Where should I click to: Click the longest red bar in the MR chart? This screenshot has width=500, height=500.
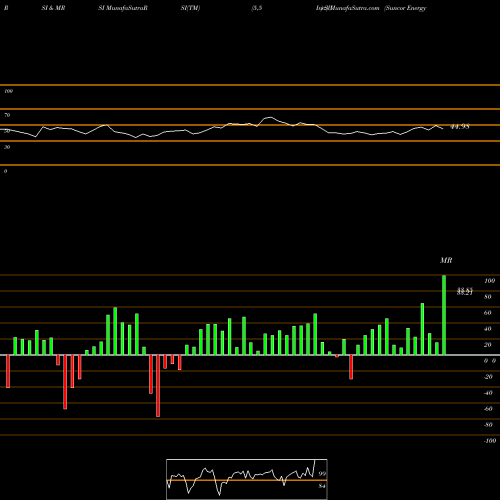pos(158,386)
